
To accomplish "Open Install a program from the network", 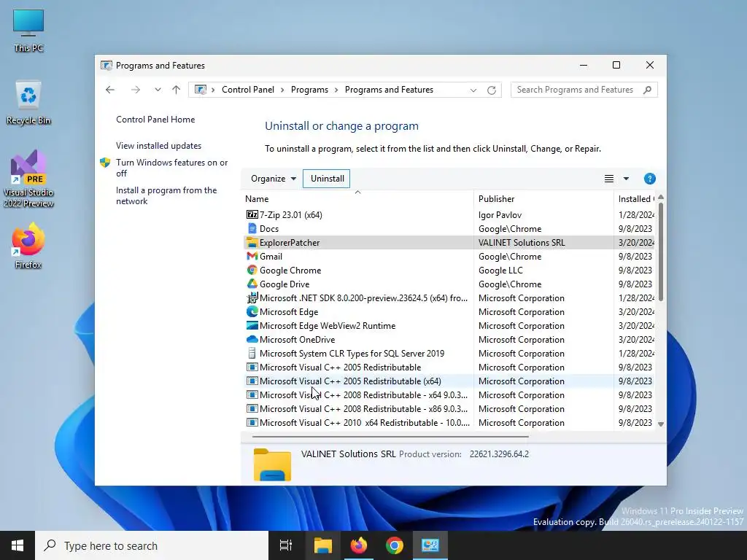I will pyautogui.click(x=166, y=195).
